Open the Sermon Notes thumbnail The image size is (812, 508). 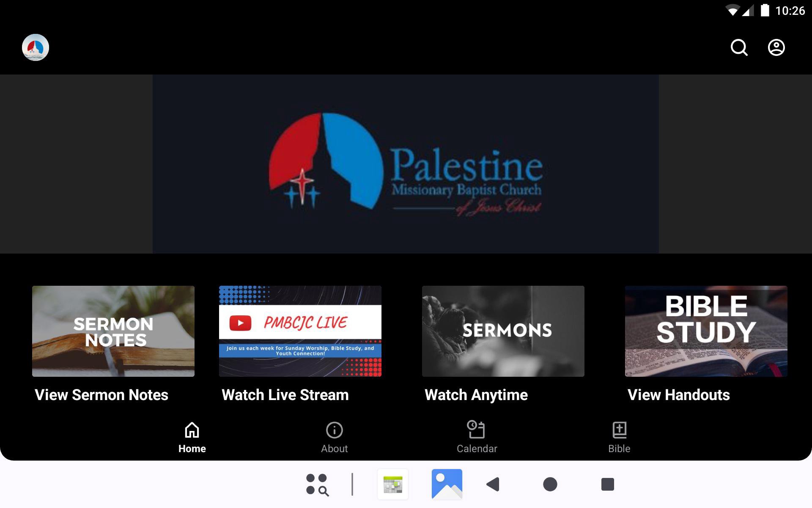(x=113, y=331)
